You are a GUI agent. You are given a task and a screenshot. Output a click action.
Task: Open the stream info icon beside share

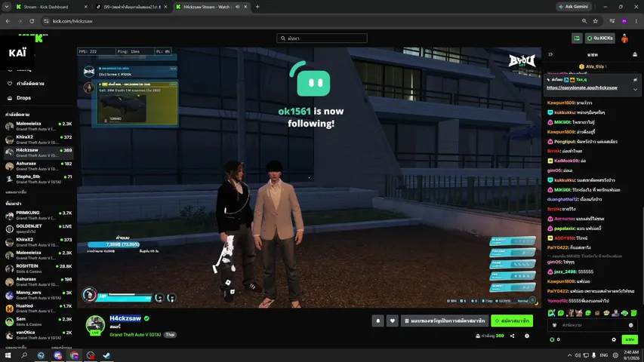coord(527,336)
